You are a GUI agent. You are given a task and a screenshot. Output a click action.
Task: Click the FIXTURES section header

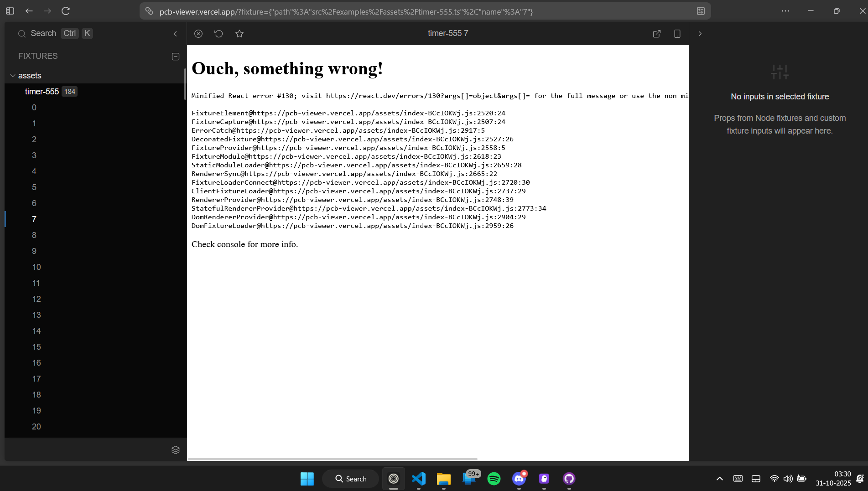point(38,56)
